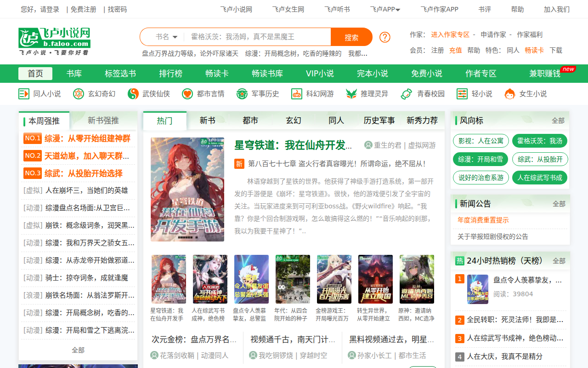Open 次元金榜：盘点万界名 headline

[194, 339]
